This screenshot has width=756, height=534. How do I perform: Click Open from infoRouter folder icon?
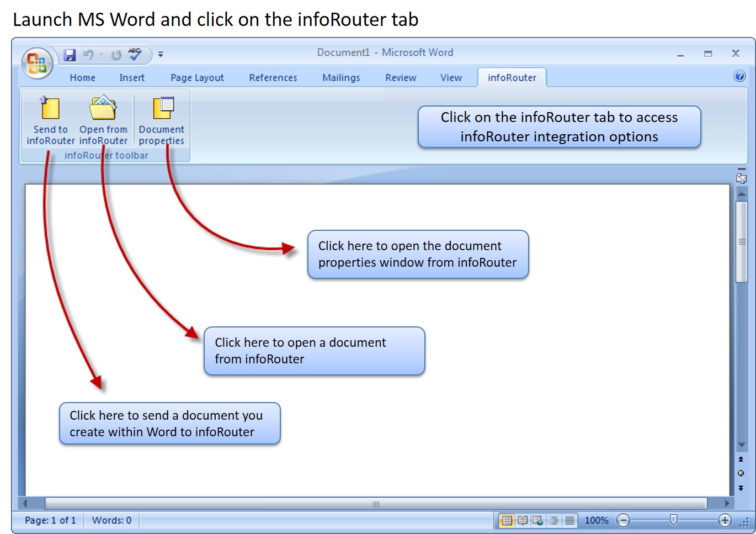[103, 120]
